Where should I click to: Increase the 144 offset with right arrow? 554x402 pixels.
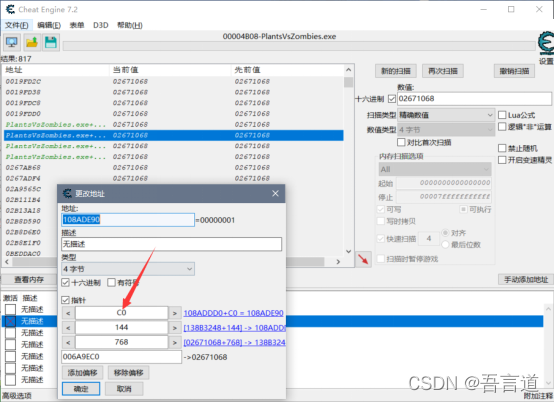tap(175, 328)
